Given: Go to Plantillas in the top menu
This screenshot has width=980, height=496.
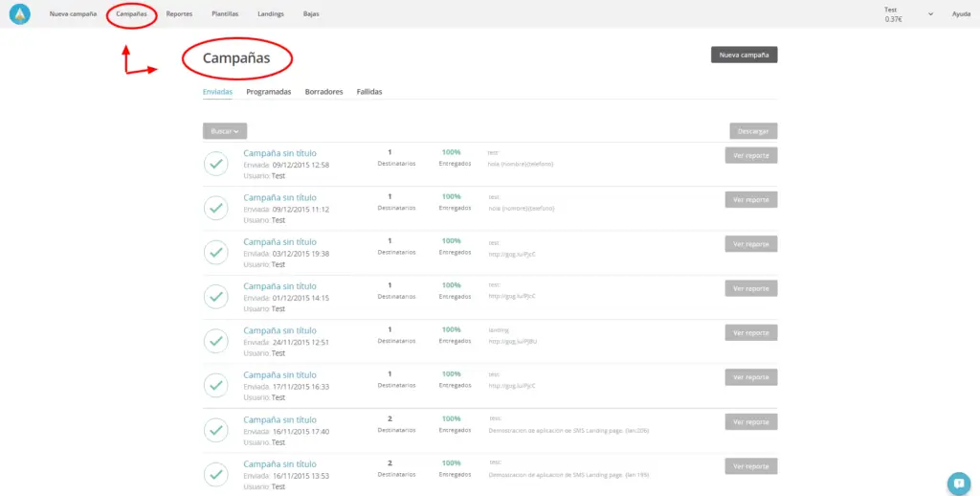Looking at the screenshot, I should (x=225, y=14).
